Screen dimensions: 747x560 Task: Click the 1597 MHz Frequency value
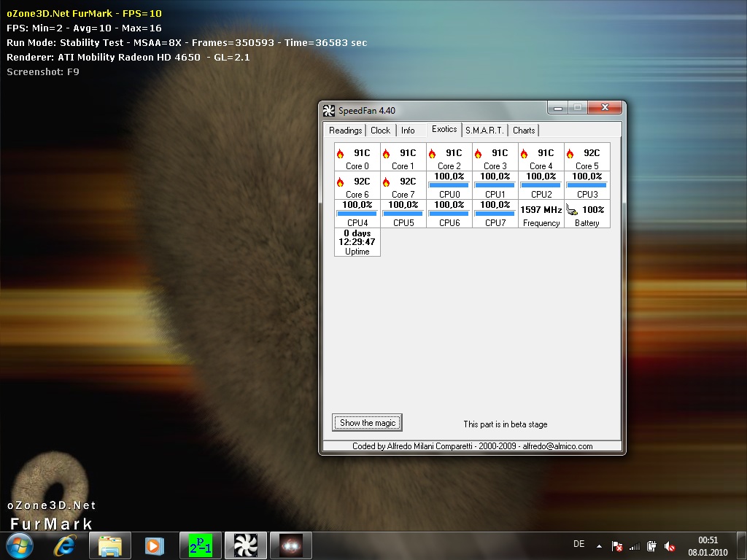click(x=541, y=209)
